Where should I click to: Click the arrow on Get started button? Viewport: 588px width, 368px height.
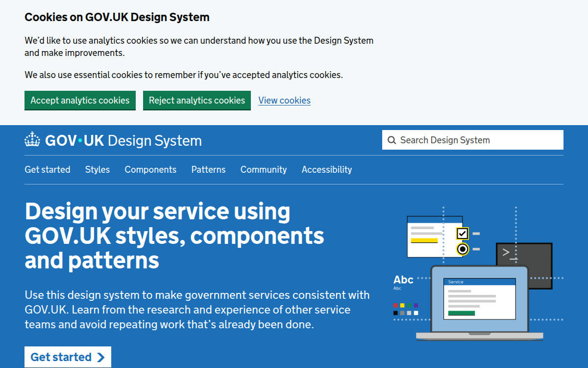pyautogui.click(x=101, y=357)
